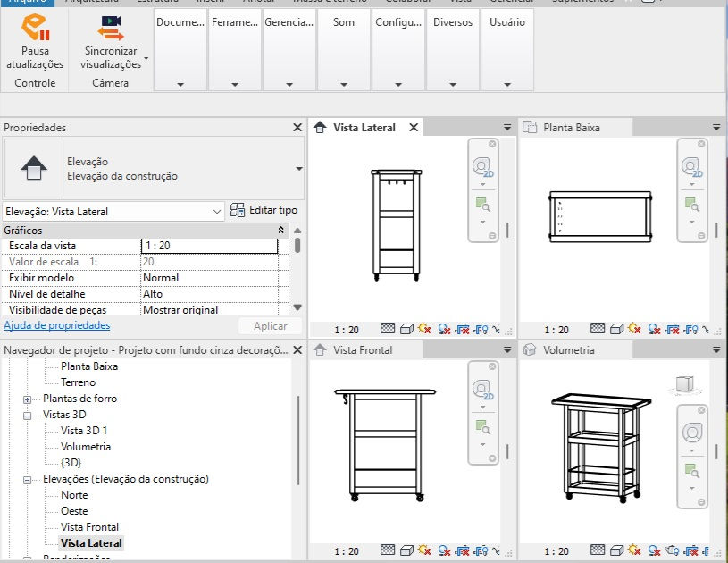
Task: Click the 1 : 20 scale in Vista Lateral view
Action: [347, 330]
